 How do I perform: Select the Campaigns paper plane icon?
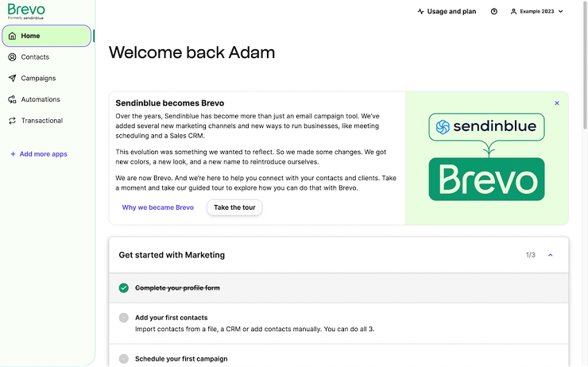tap(13, 78)
